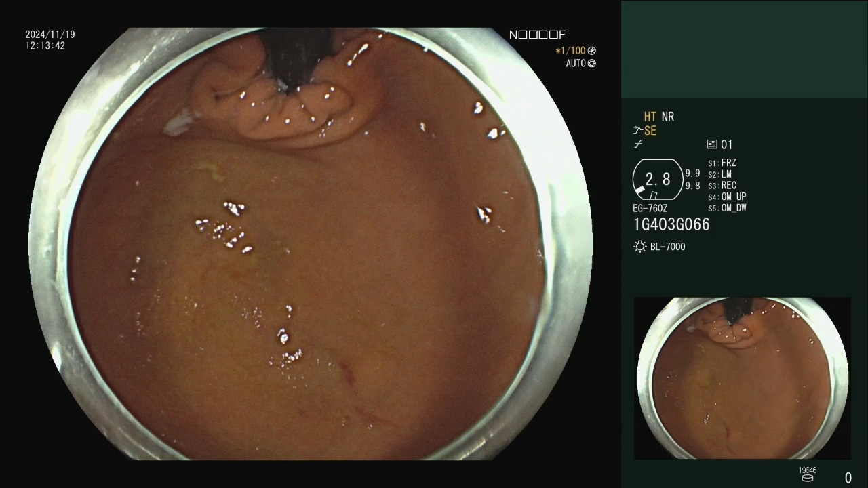Click the BL-7000 light source lamp icon
The height and width of the screenshot is (488, 868).
[x=639, y=247]
